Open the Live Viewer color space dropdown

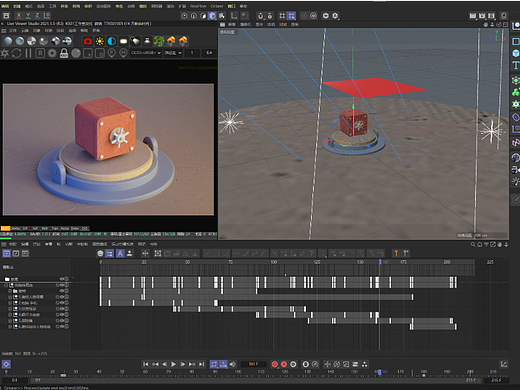146,53
